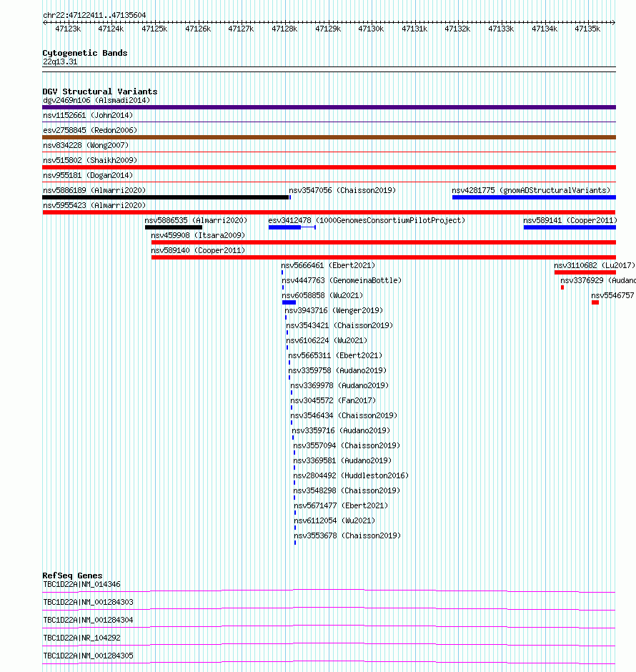Screen dimensions: 636x672
Task: Open the esv2758845 (Redon2006) variant
Action: point(90,130)
